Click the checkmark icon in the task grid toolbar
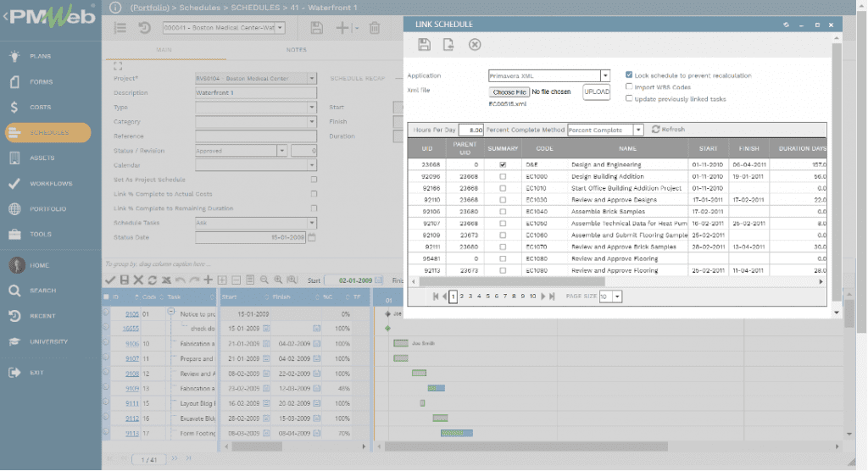 [x=110, y=280]
